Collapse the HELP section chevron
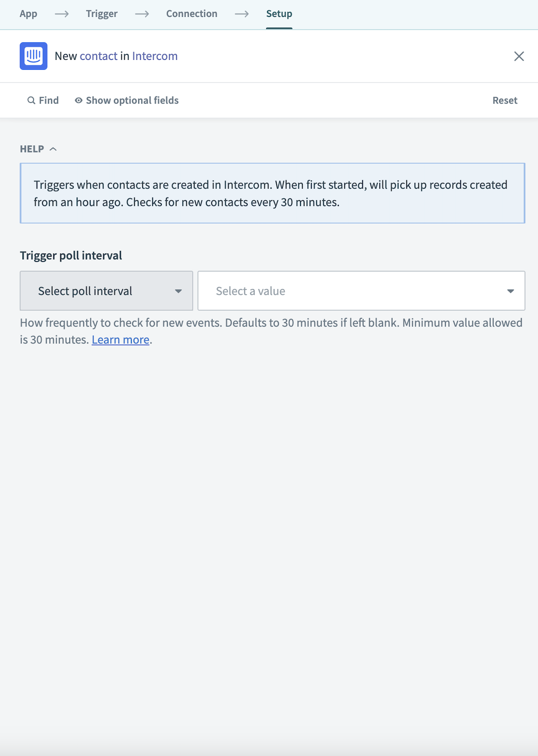This screenshot has width=538, height=756. click(53, 149)
